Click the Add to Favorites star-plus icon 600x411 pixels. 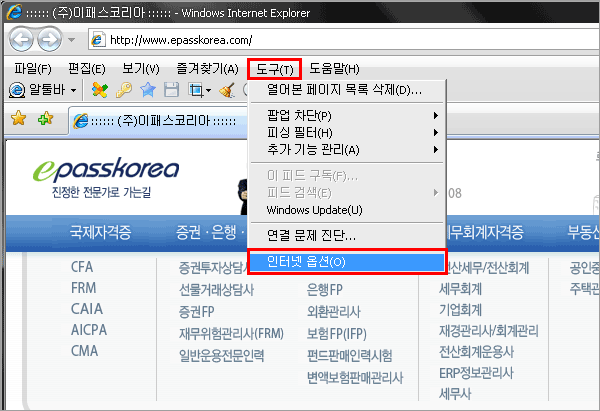(x=44, y=120)
